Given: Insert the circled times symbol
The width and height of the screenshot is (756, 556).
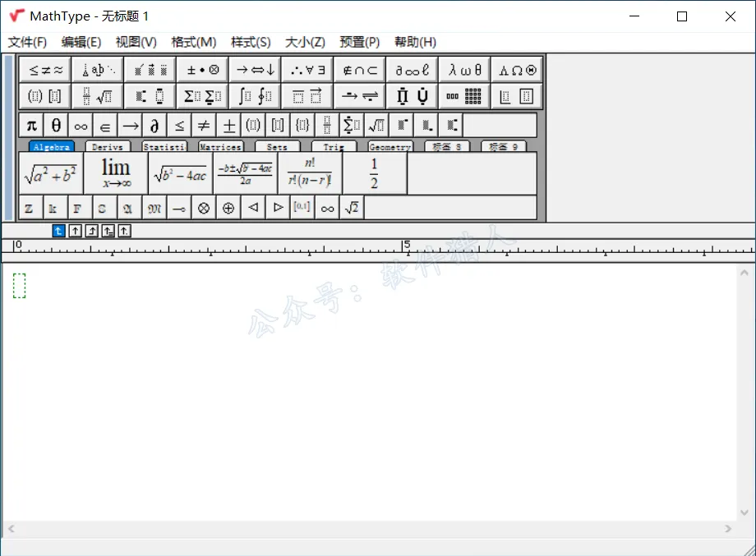Looking at the screenshot, I should 204,208.
